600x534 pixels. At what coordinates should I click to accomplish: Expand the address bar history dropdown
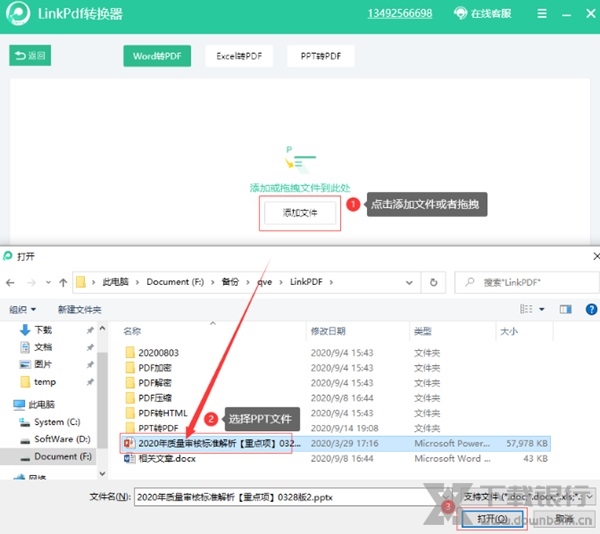(x=409, y=282)
